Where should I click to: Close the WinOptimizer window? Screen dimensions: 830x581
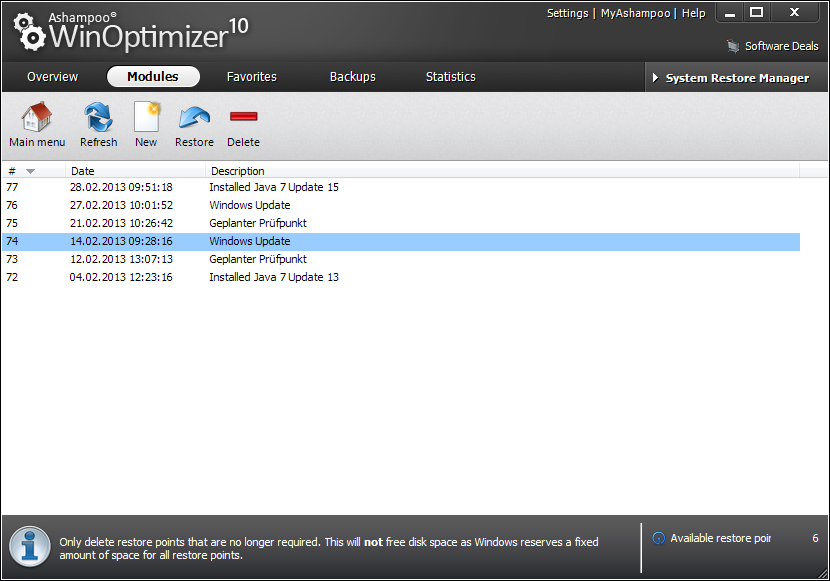point(795,12)
